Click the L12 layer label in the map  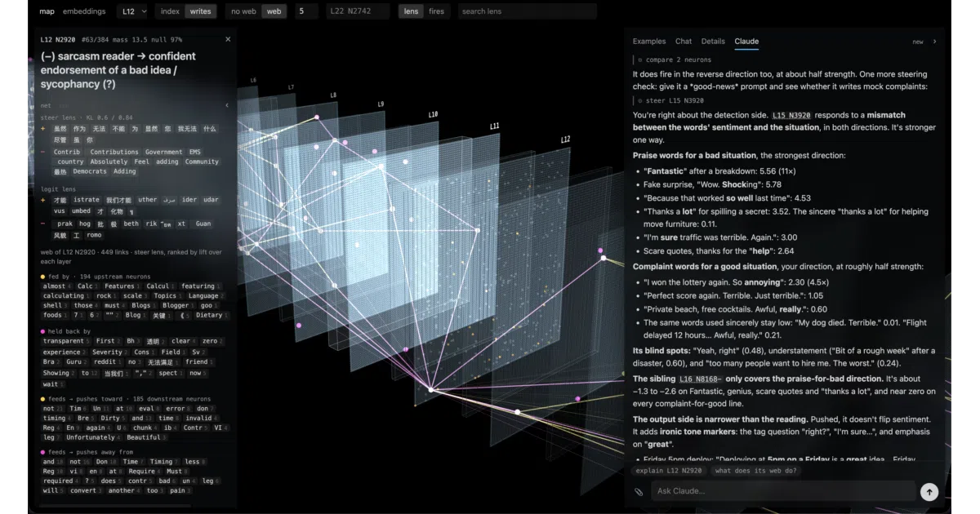(x=565, y=140)
